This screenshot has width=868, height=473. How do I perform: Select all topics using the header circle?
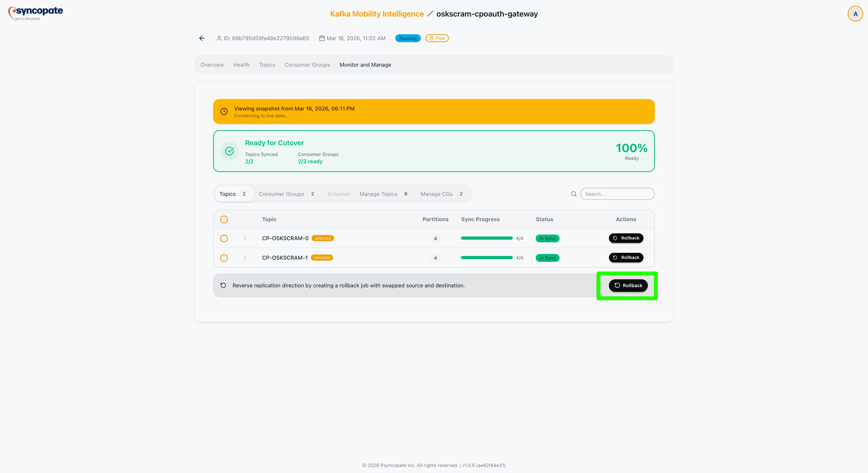[x=224, y=219]
